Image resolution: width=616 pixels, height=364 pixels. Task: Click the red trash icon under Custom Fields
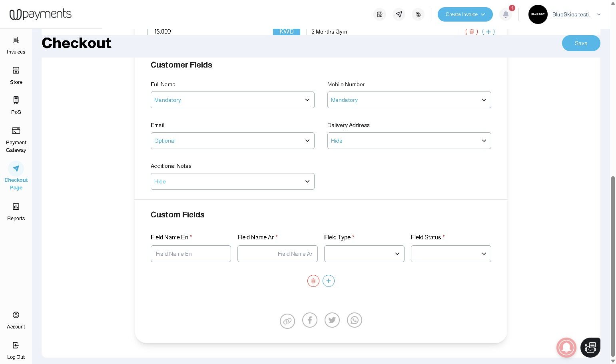tap(313, 281)
